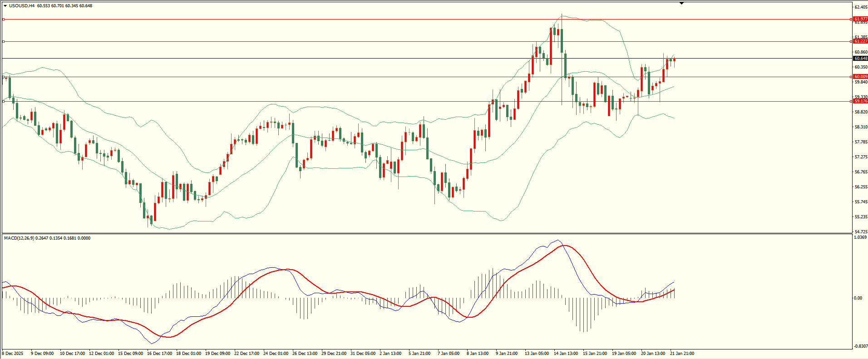The image size is (868, 359).
Task: Select the right handle of the 60.009 line
Action: pyautogui.click(x=851, y=77)
